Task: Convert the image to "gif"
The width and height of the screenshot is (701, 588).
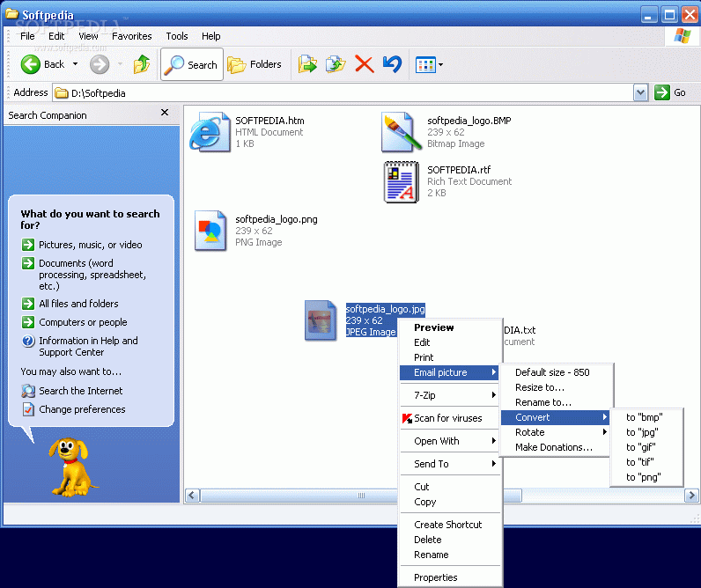Action: click(x=646, y=447)
